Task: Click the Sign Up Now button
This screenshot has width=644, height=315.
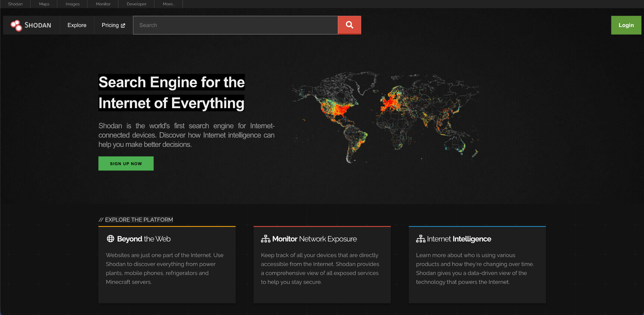Action: (126, 163)
